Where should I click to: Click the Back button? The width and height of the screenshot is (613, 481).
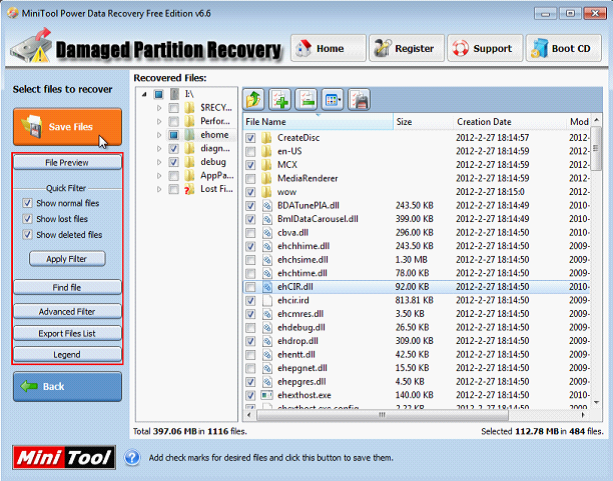(x=67, y=386)
